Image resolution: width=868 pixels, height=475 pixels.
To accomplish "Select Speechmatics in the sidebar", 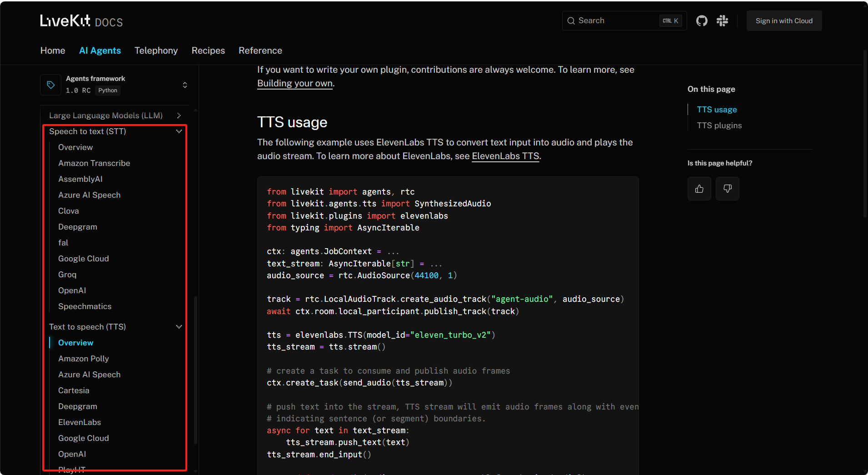I will tap(85, 306).
